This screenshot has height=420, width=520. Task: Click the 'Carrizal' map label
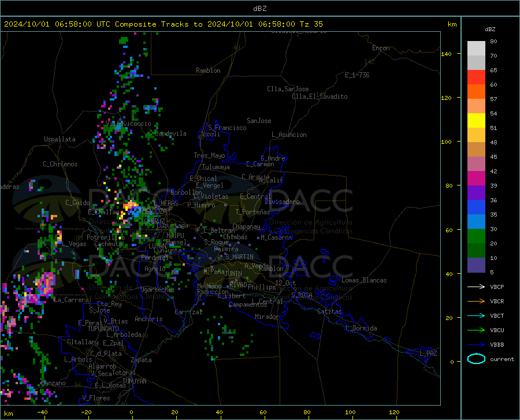click(188, 312)
